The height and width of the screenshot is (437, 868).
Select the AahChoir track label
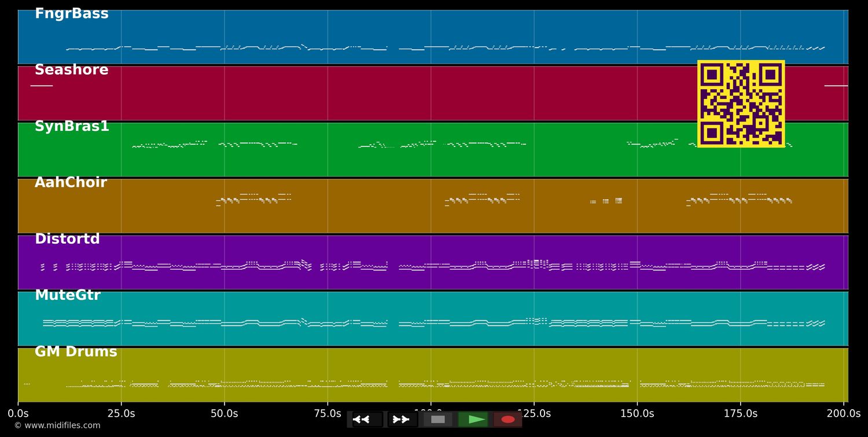coord(71,183)
